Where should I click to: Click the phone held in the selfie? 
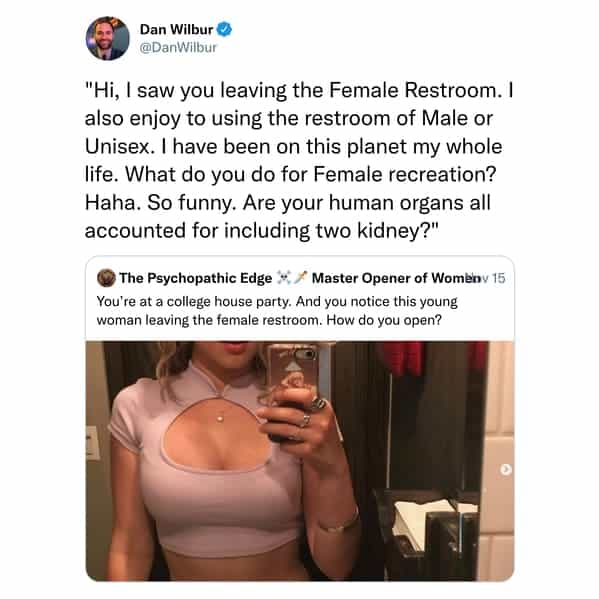[294, 384]
